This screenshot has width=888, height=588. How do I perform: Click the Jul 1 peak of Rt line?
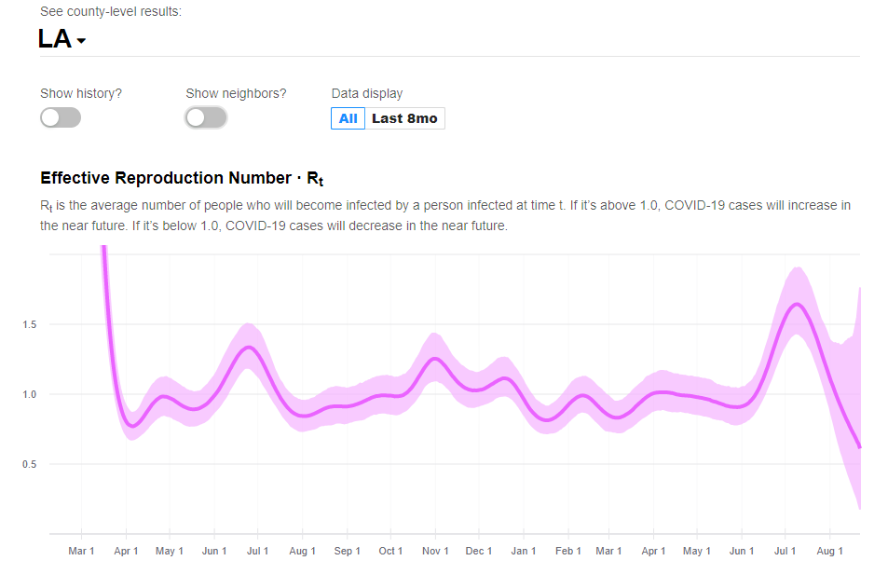pyautogui.click(x=798, y=304)
